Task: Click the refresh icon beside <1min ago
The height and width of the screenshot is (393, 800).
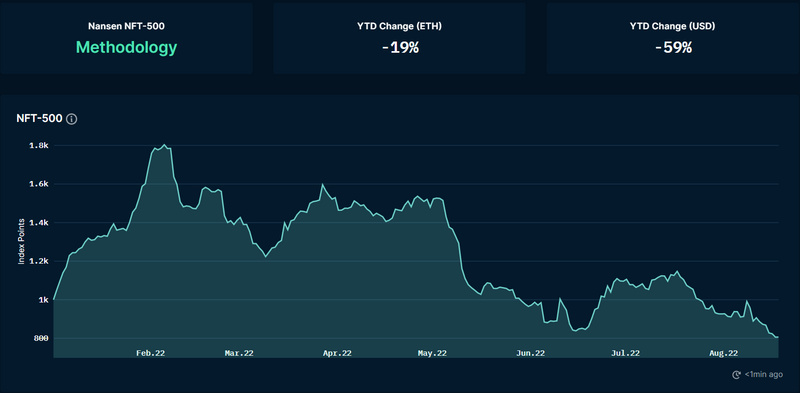Action: point(736,375)
